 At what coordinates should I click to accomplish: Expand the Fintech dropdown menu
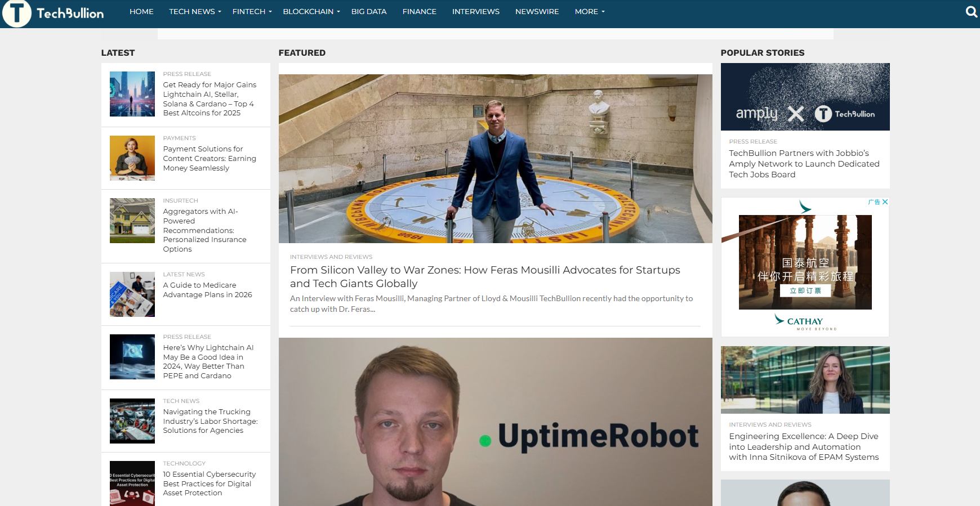click(252, 12)
